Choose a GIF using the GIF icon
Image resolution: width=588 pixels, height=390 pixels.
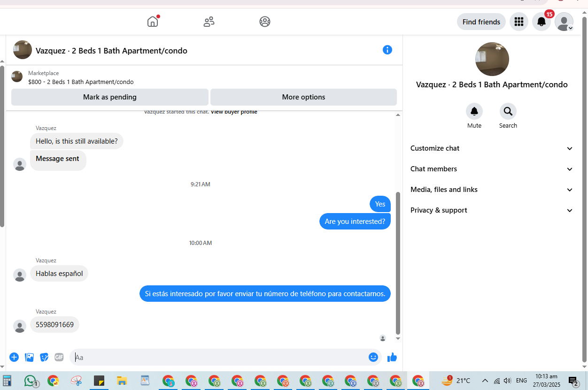(59, 357)
